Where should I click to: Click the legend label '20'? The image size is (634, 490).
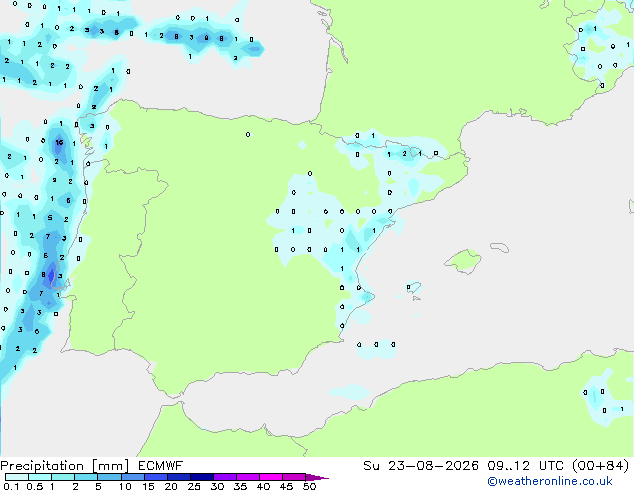coord(171,486)
